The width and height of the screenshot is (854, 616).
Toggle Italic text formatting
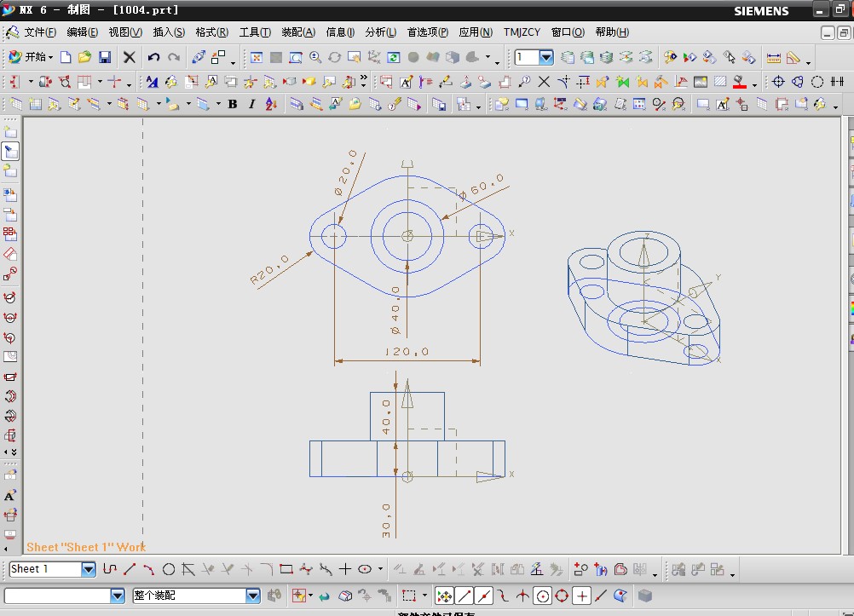click(251, 104)
